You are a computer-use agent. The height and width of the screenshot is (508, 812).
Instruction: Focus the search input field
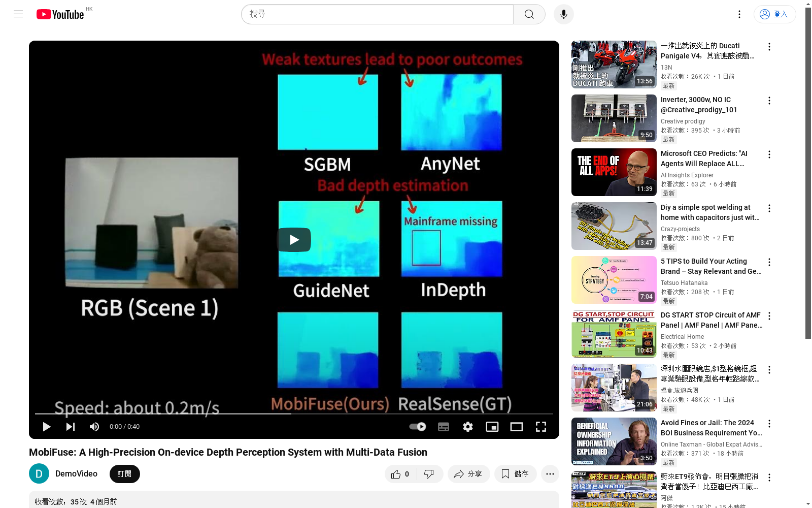click(377, 14)
